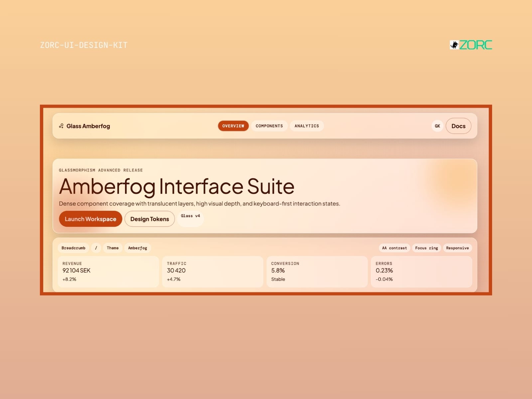Click the GK avatar badge
This screenshot has height=399, width=532.
(438, 126)
